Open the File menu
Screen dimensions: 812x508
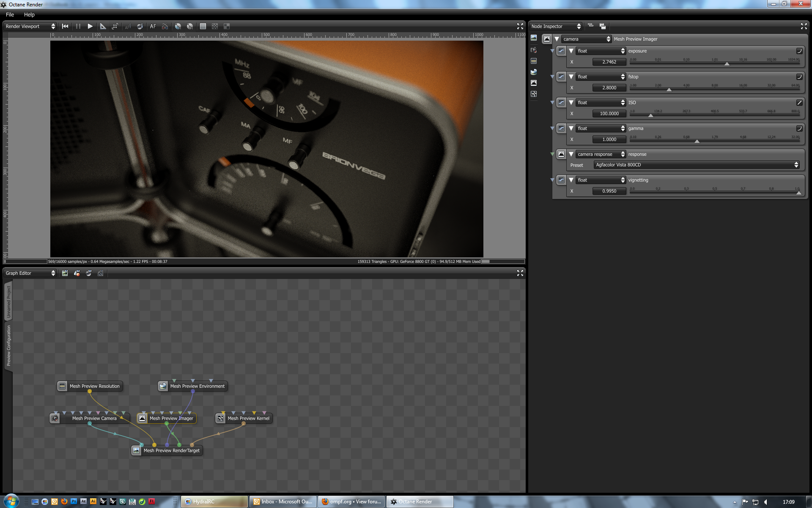click(10, 14)
